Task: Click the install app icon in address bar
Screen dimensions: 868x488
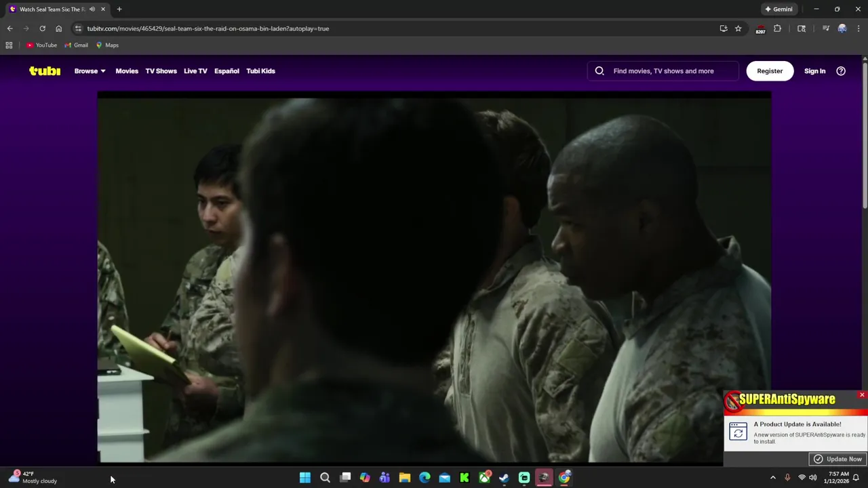Action: pyautogui.click(x=724, y=28)
